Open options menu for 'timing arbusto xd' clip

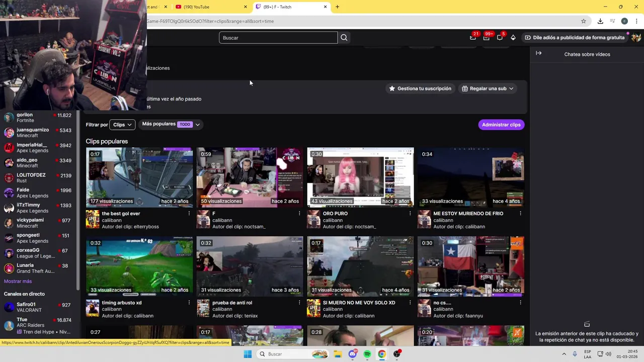(189, 303)
